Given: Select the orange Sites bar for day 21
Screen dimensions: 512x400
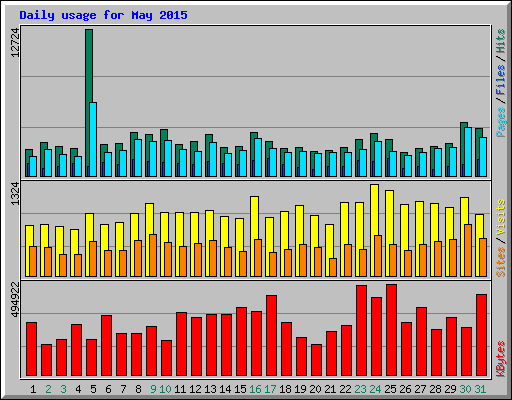Looking at the screenshot, I should coord(333,267).
